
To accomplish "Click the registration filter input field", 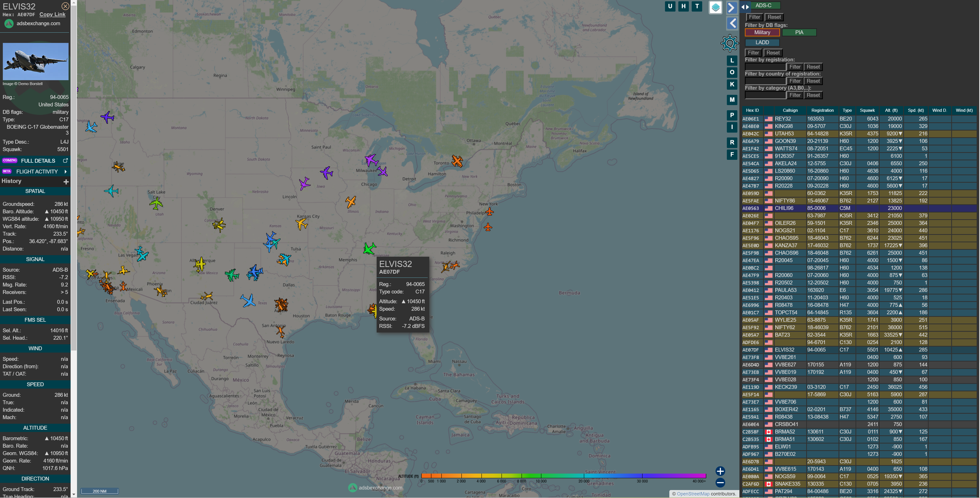I will pos(765,67).
